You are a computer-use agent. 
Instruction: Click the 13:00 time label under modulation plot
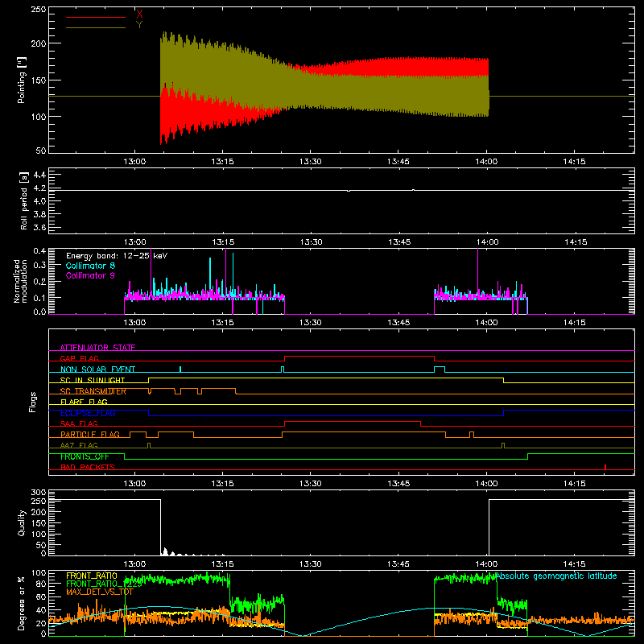pos(134,323)
